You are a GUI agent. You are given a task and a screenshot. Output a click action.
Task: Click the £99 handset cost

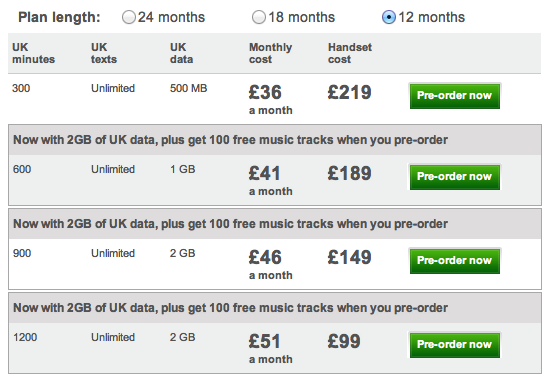click(344, 341)
